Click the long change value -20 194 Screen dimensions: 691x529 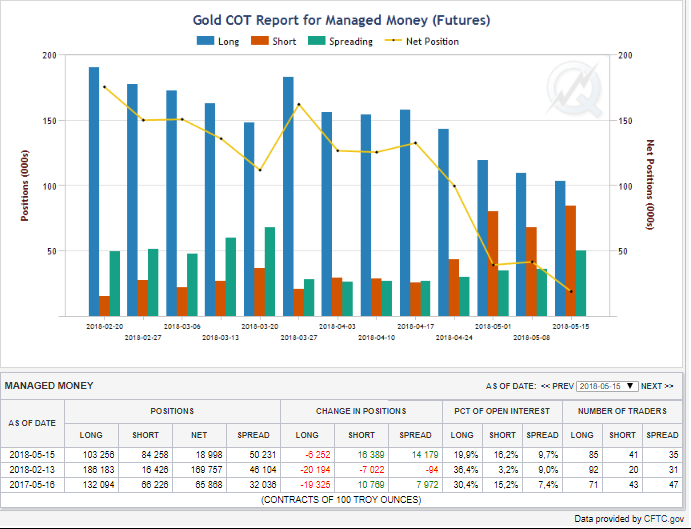[315, 469]
